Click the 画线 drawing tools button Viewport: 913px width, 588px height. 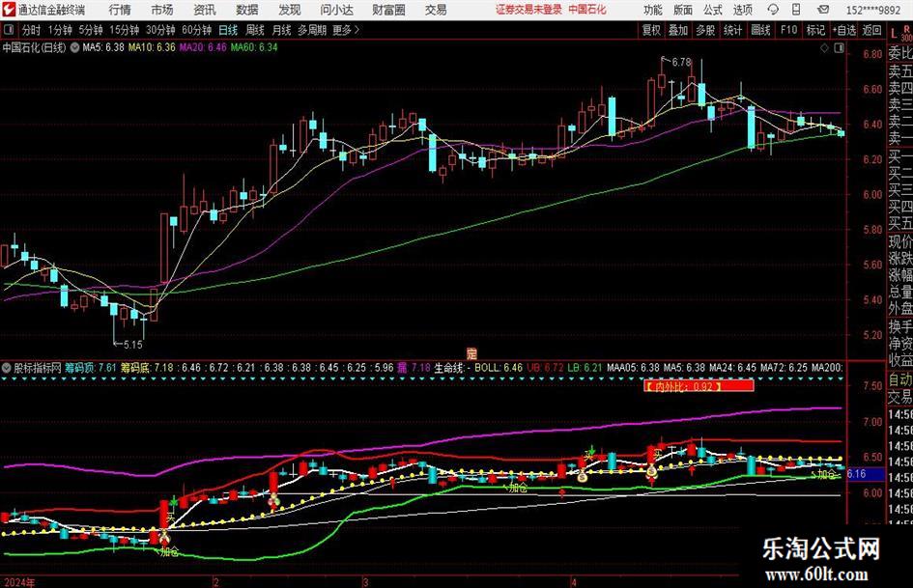[760, 30]
